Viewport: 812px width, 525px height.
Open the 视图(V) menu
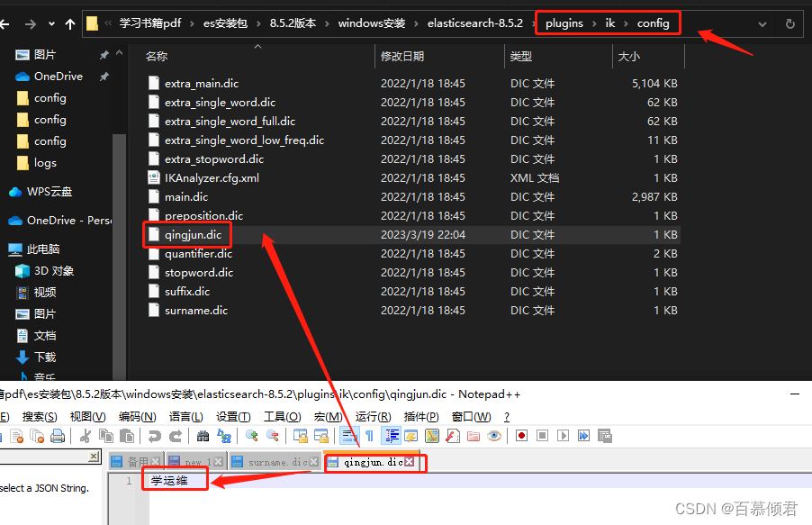(x=87, y=417)
